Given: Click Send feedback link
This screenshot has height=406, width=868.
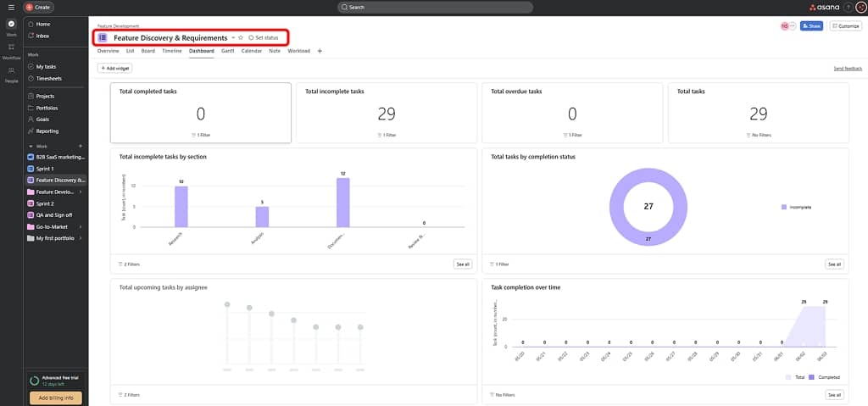Looking at the screenshot, I should [x=848, y=69].
